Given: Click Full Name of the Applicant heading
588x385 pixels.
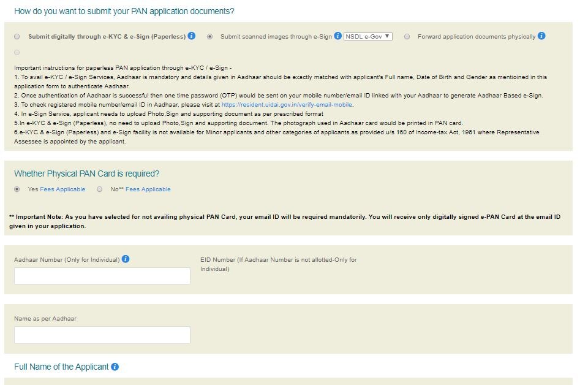Looking at the screenshot, I should point(61,367).
